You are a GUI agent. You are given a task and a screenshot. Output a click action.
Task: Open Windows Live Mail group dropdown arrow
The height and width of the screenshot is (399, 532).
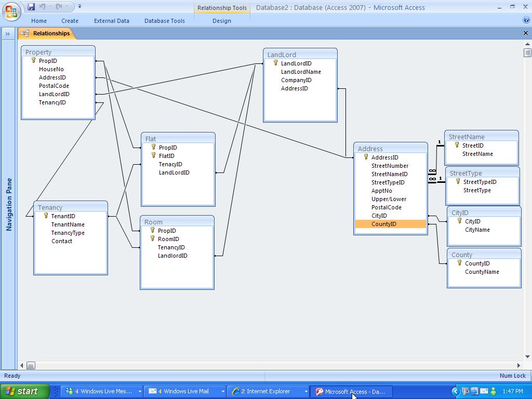(x=223, y=391)
